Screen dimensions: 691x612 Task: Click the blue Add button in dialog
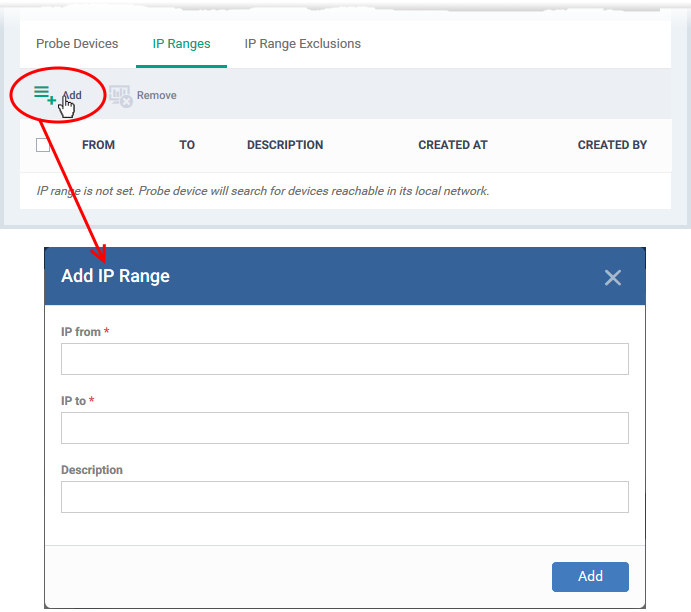[x=590, y=576]
